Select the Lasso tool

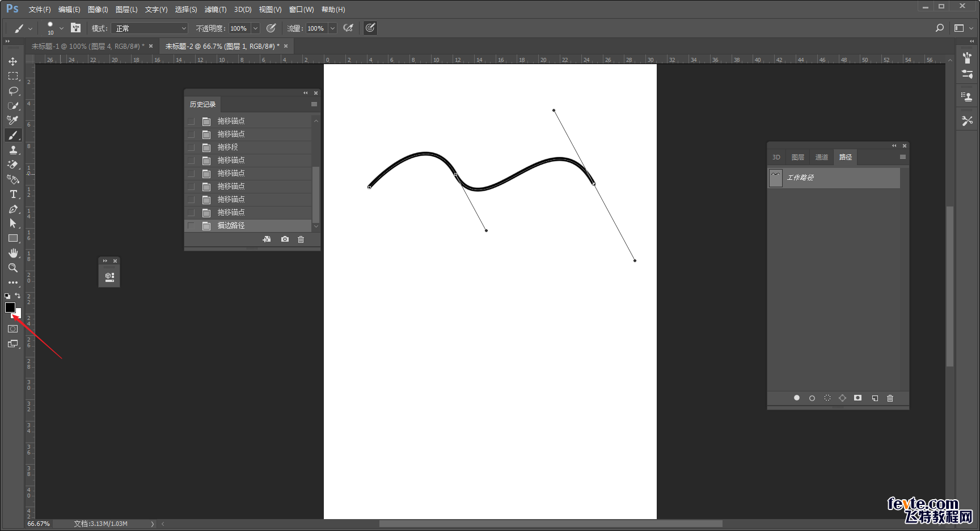(x=13, y=91)
